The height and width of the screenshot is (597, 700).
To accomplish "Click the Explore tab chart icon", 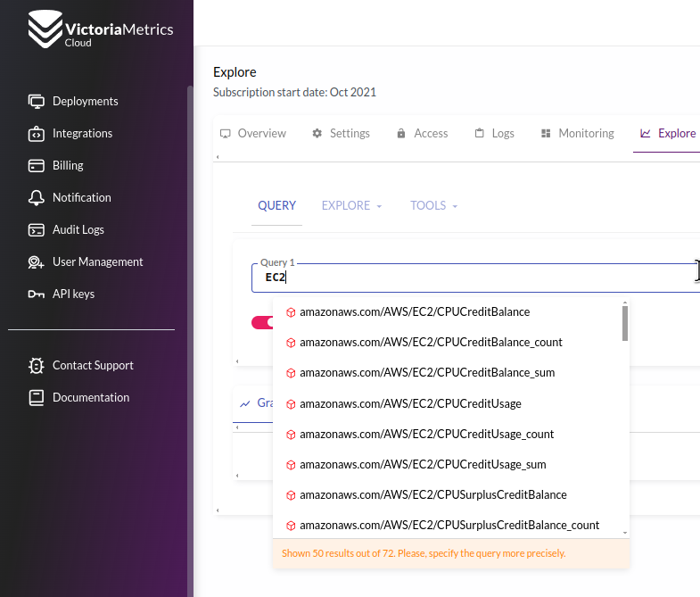I will pos(645,133).
